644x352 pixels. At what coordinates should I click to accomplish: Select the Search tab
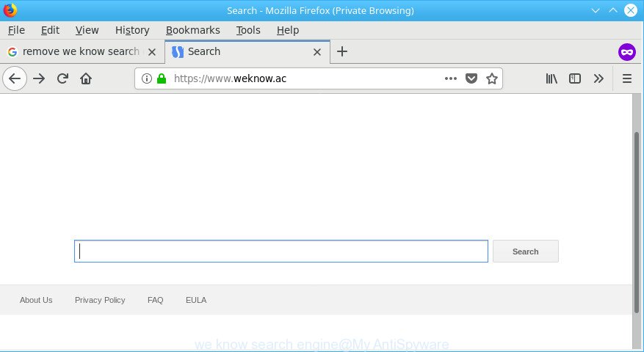pos(247,51)
